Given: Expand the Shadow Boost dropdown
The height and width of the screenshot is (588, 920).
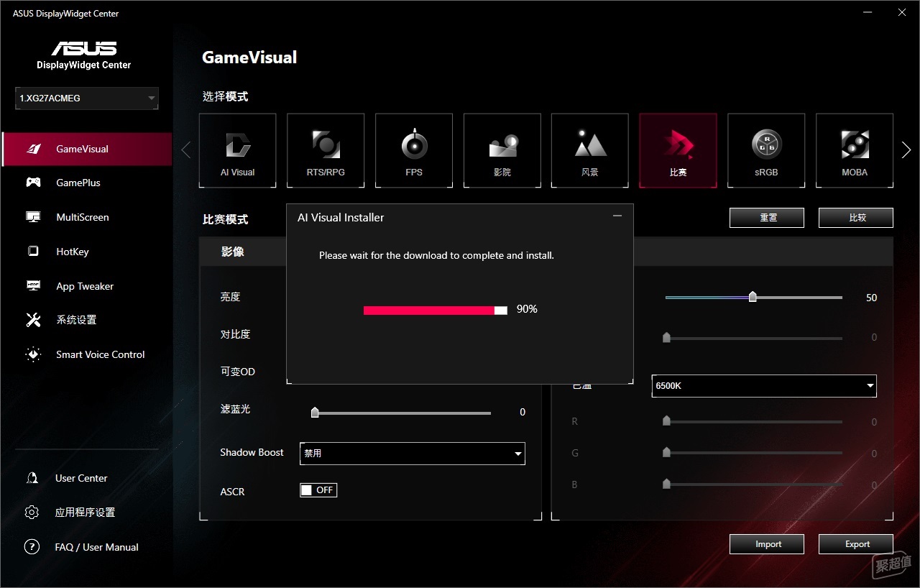Looking at the screenshot, I should (412, 454).
